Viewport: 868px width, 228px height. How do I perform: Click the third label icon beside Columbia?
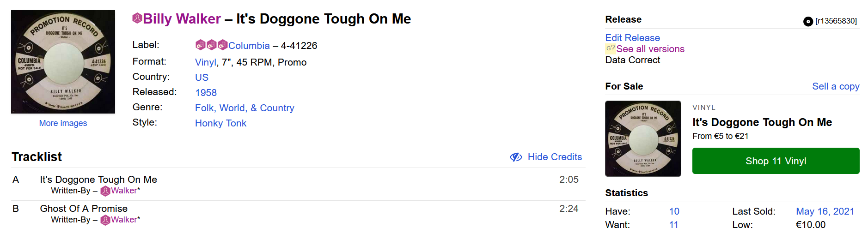coord(222,45)
